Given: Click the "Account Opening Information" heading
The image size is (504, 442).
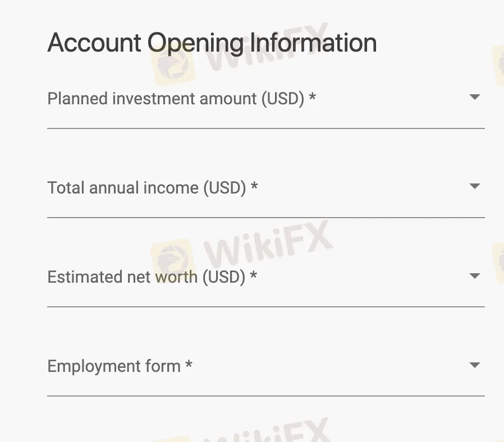Looking at the screenshot, I should tap(212, 43).
